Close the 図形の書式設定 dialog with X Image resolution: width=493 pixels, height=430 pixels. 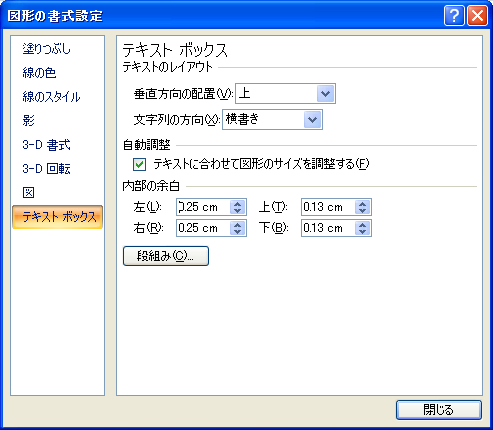click(x=477, y=15)
